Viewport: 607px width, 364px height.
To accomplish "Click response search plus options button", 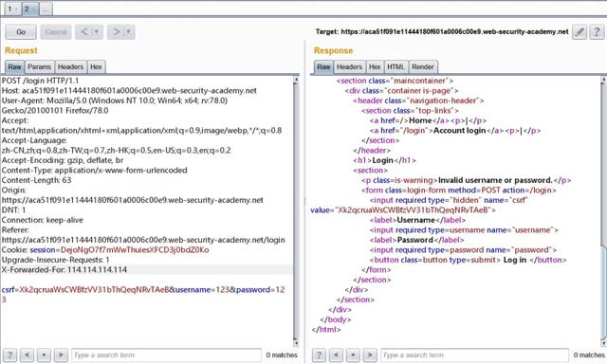I will click(353, 355).
